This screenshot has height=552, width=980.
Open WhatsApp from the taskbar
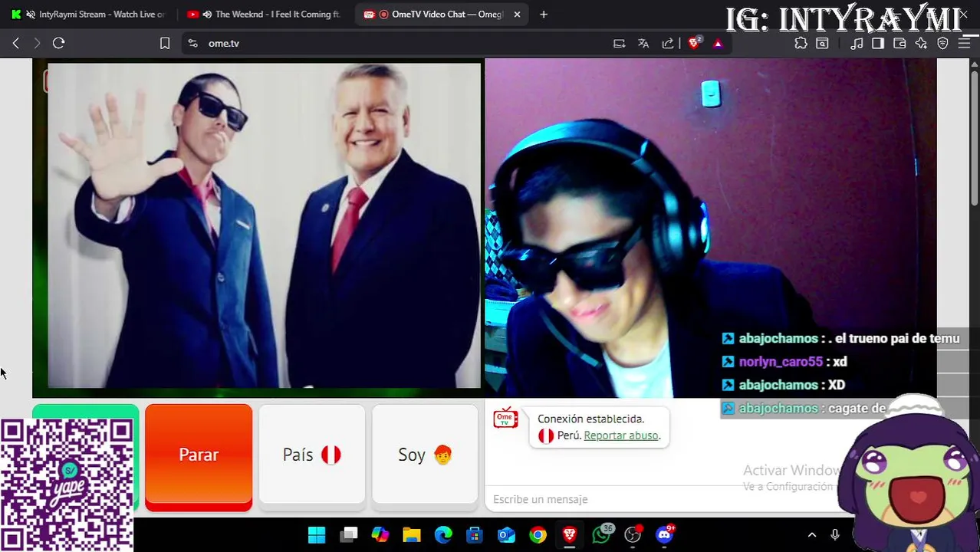[x=602, y=534]
